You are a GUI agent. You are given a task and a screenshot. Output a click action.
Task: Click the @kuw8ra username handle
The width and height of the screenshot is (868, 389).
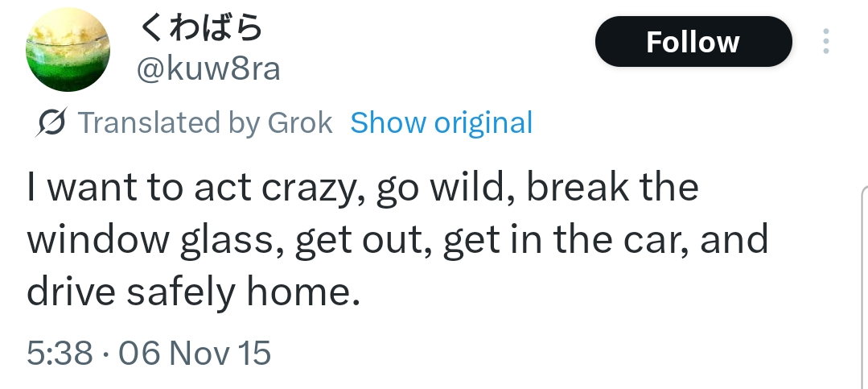pyautogui.click(x=208, y=69)
